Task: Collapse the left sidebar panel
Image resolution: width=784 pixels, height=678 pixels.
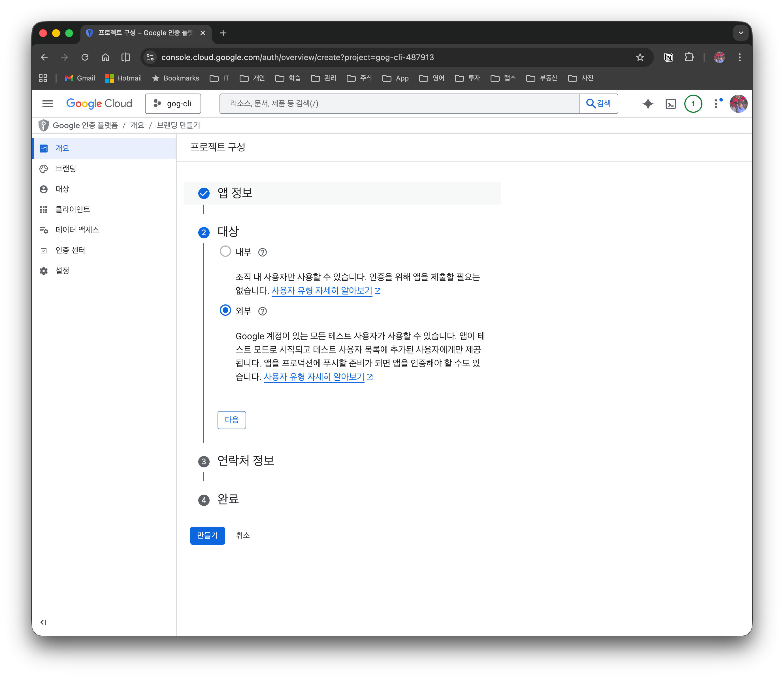Action: (44, 622)
